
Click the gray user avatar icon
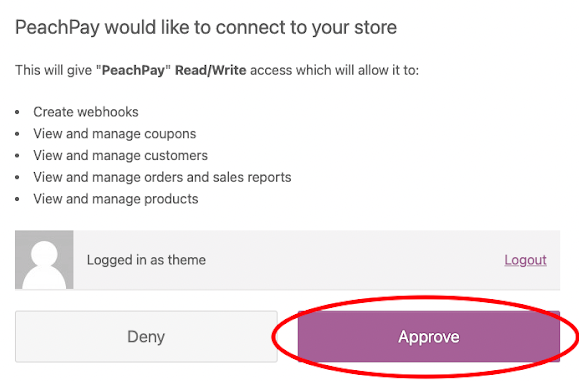click(x=44, y=260)
